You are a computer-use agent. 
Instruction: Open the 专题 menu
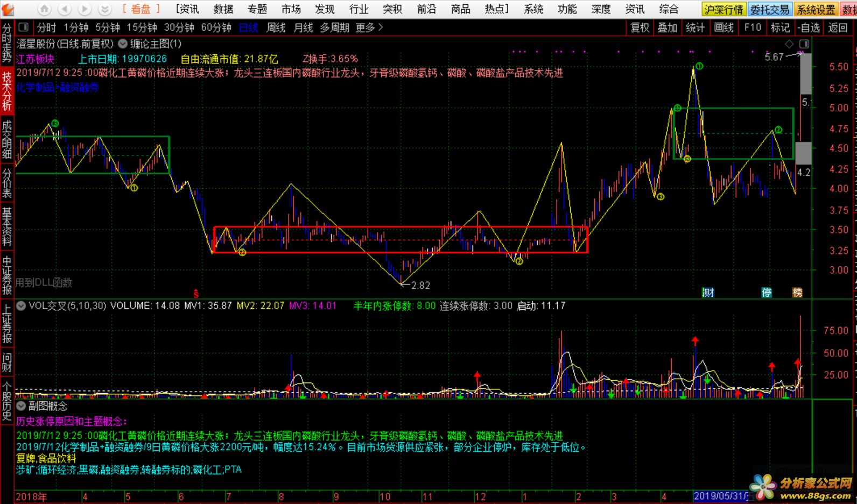257,9
